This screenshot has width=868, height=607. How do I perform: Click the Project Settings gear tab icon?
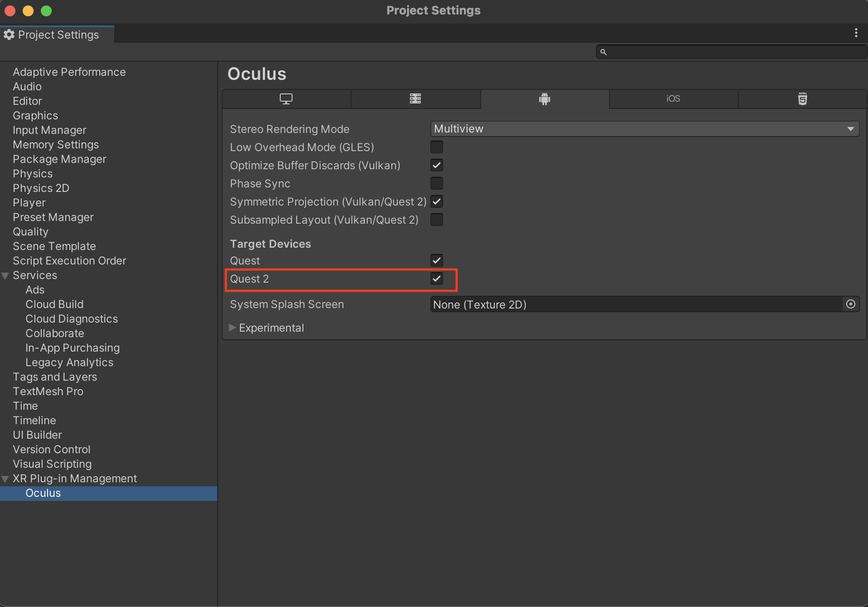(9, 34)
